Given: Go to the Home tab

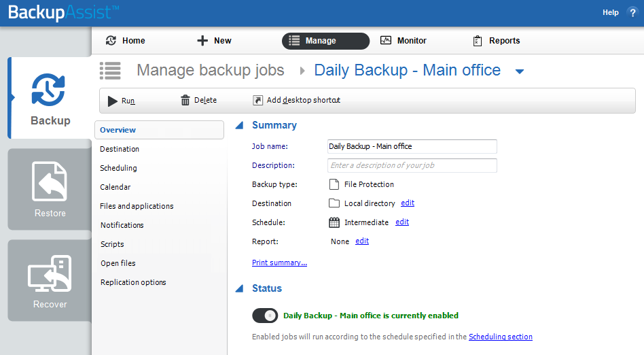Looking at the screenshot, I should [x=125, y=40].
